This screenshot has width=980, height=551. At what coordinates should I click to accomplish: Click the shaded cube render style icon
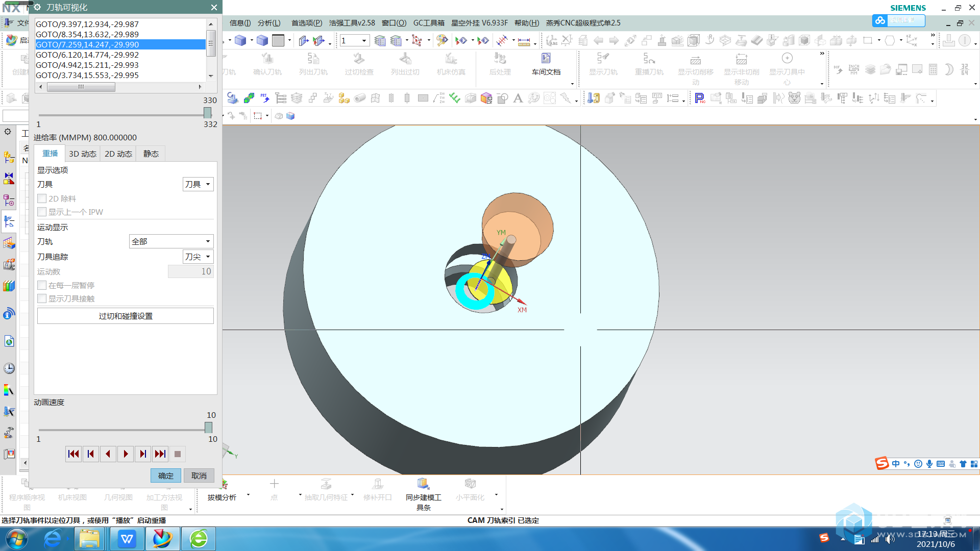[x=240, y=40]
